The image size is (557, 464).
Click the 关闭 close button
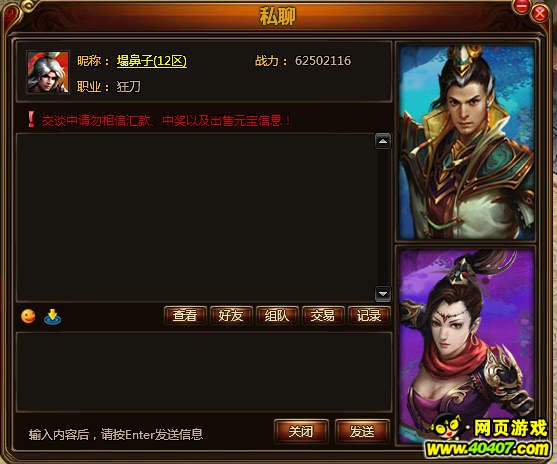(301, 432)
